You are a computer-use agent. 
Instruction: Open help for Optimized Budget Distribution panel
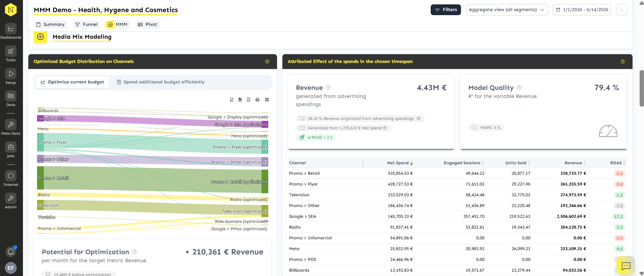[267, 62]
